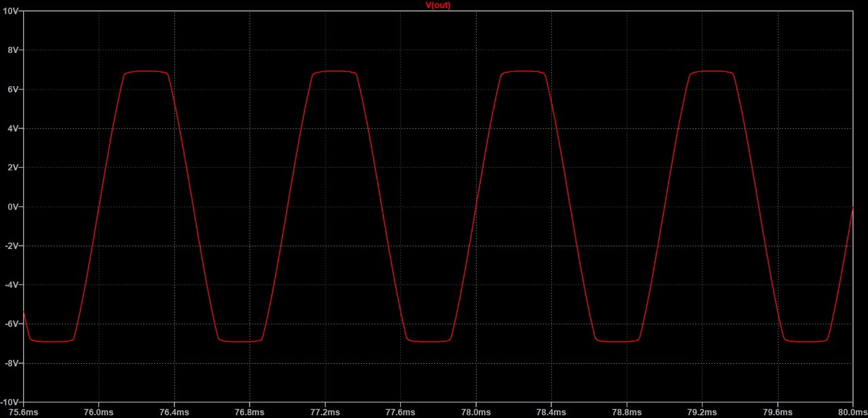Click the 8V vertical axis label
Viewport: 868px width, 418px height.
click(x=14, y=50)
